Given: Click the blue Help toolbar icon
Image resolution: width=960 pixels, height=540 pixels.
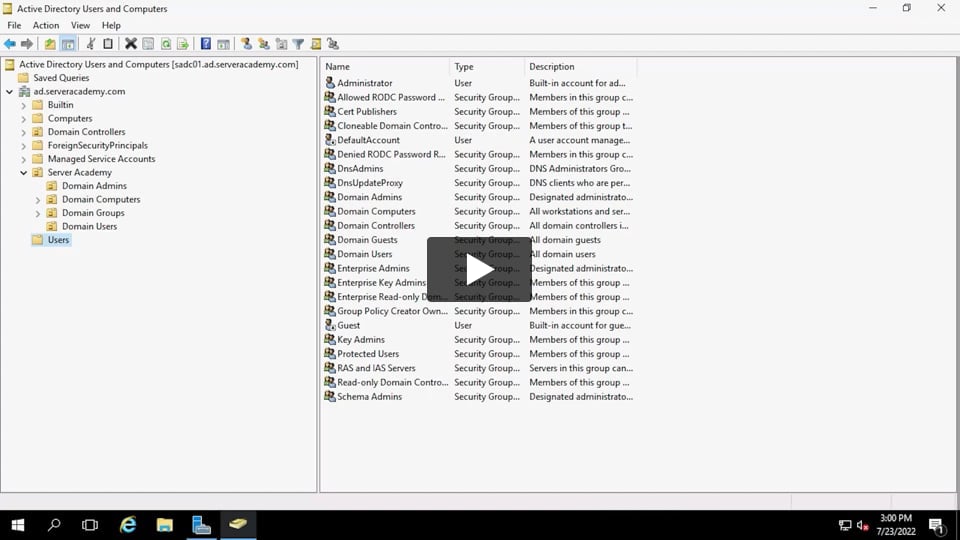Looking at the screenshot, I should [x=206, y=44].
